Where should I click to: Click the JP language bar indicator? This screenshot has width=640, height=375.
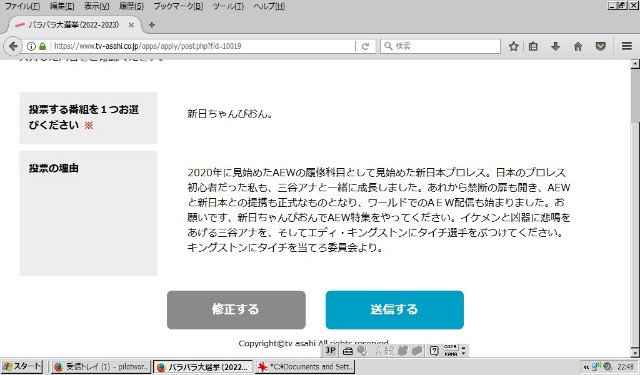pyautogui.click(x=330, y=351)
